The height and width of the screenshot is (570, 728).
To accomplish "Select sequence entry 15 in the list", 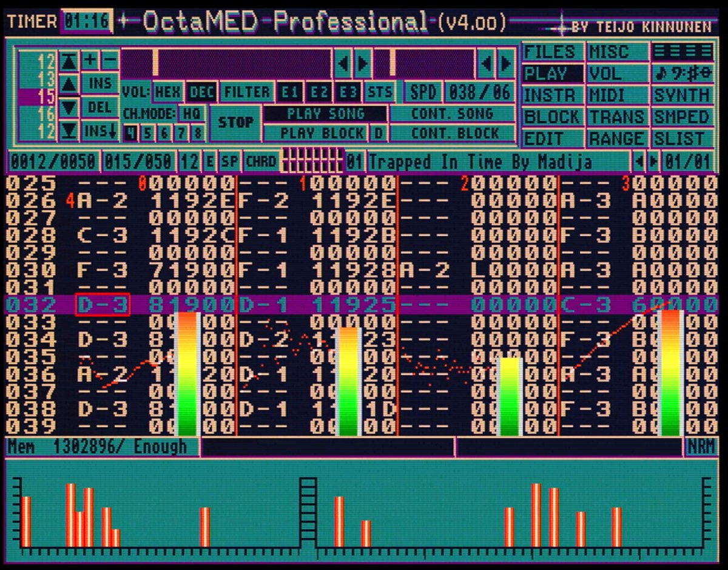I will click(38, 97).
